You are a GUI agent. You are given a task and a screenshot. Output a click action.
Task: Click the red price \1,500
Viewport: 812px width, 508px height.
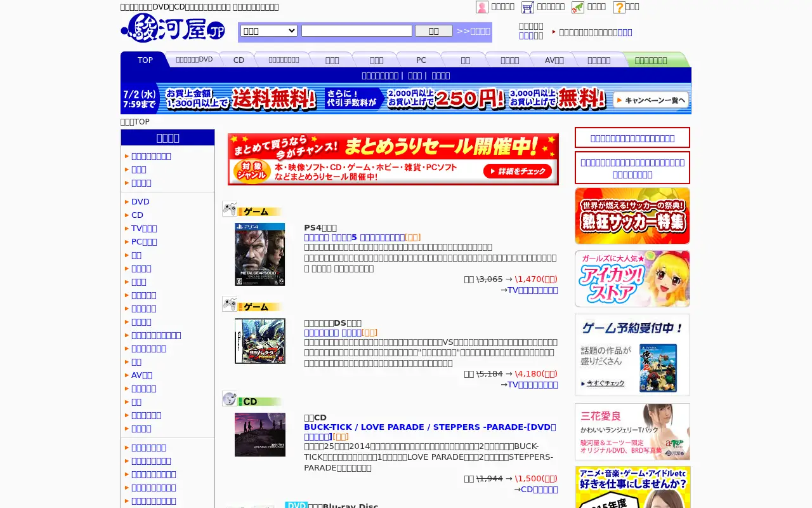click(x=536, y=479)
